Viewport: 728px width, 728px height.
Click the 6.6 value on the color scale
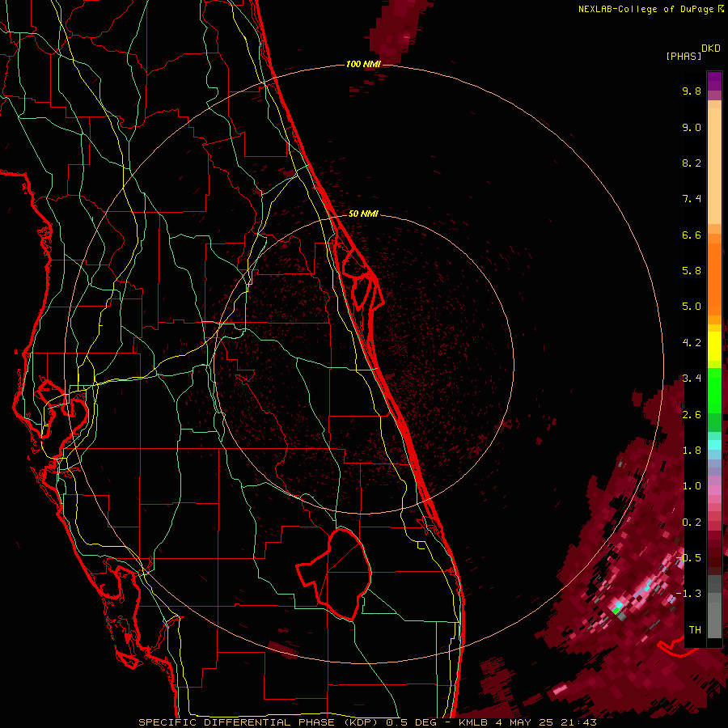692,235
